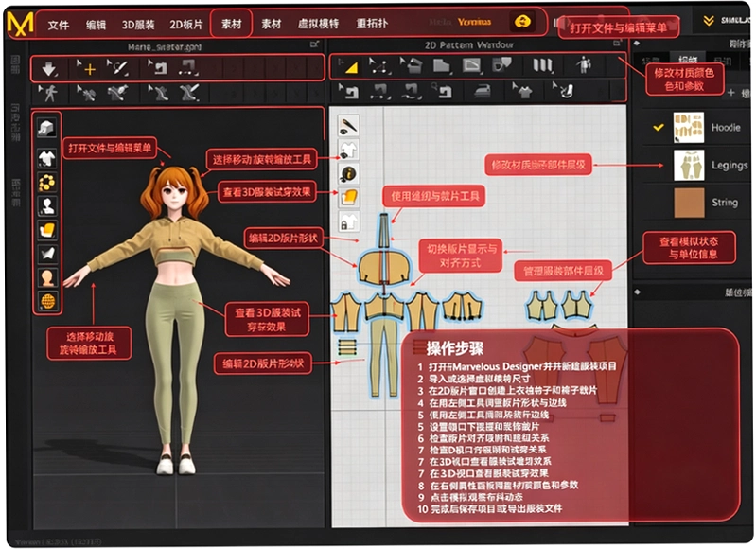Select the arrow-with-brush tool in 3D toolbar
756x549 pixels.
118,68
